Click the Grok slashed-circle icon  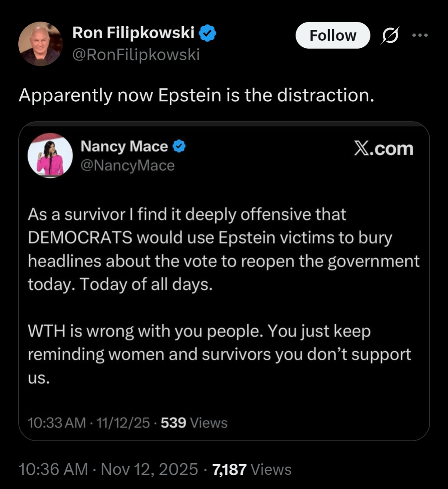click(x=390, y=36)
